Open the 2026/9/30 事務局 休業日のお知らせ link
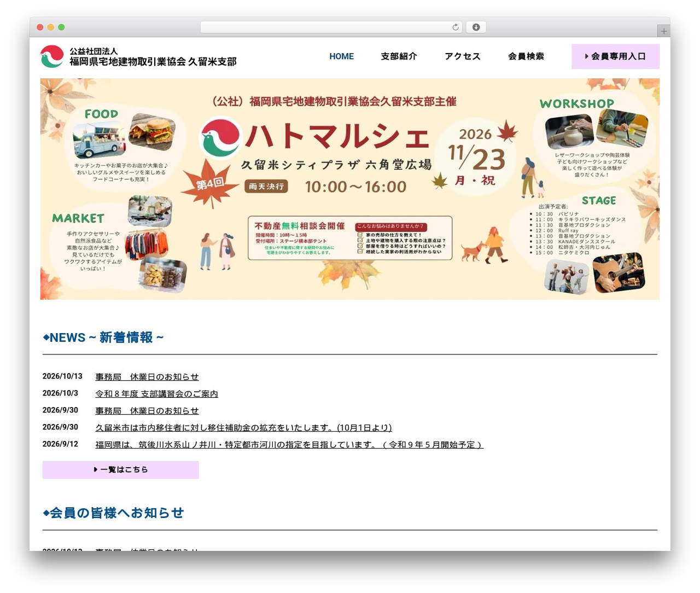Image resolution: width=700 pixels, height=593 pixels. click(x=147, y=411)
